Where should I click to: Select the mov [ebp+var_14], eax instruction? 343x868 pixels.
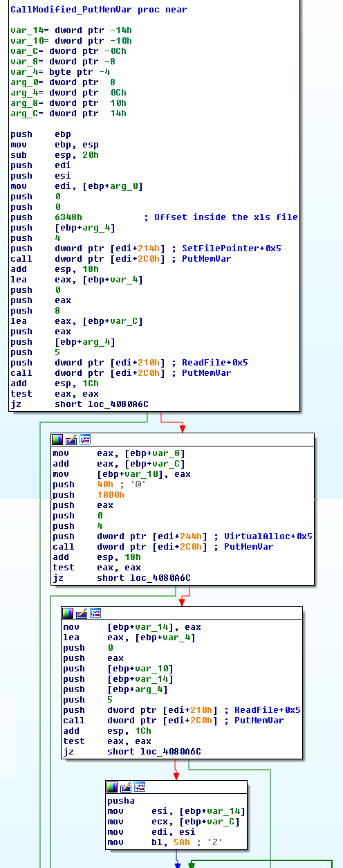click(132, 627)
